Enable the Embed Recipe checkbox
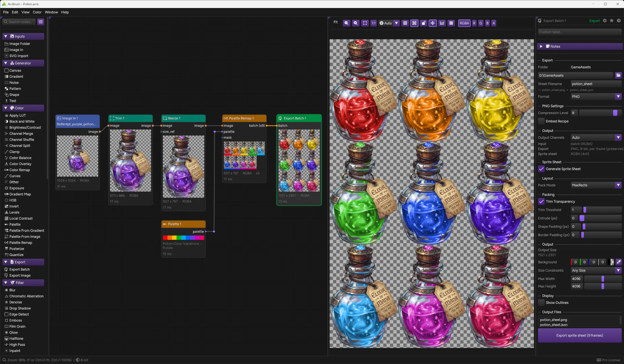This screenshot has height=364, width=624. [x=541, y=121]
